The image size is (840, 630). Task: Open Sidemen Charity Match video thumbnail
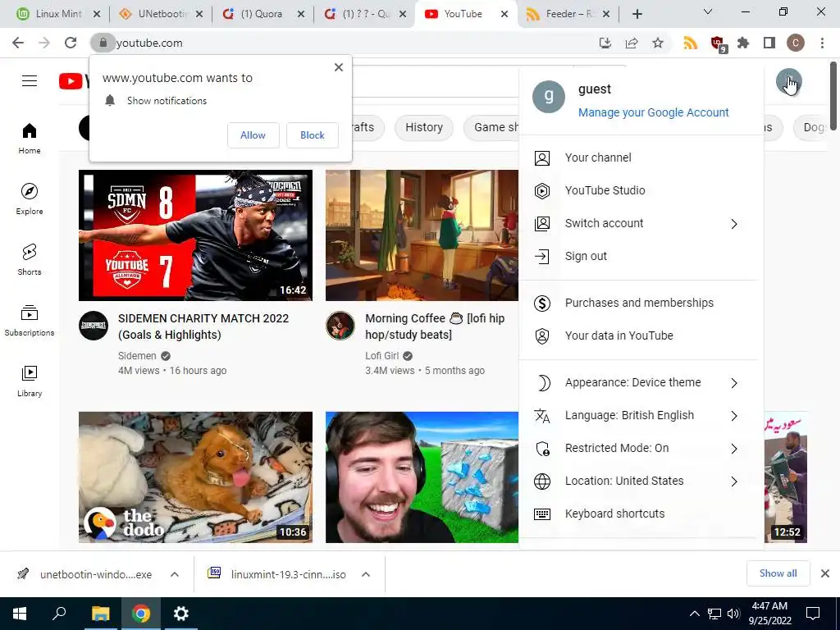[195, 235]
